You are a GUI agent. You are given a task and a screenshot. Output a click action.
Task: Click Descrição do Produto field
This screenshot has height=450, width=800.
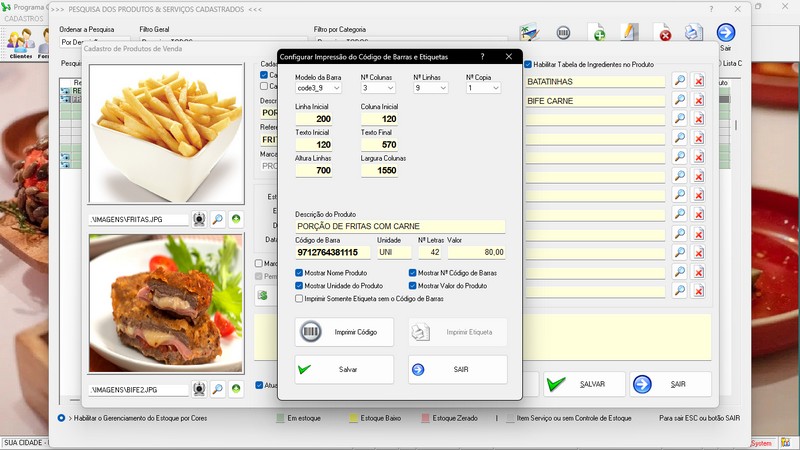[400, 227]
